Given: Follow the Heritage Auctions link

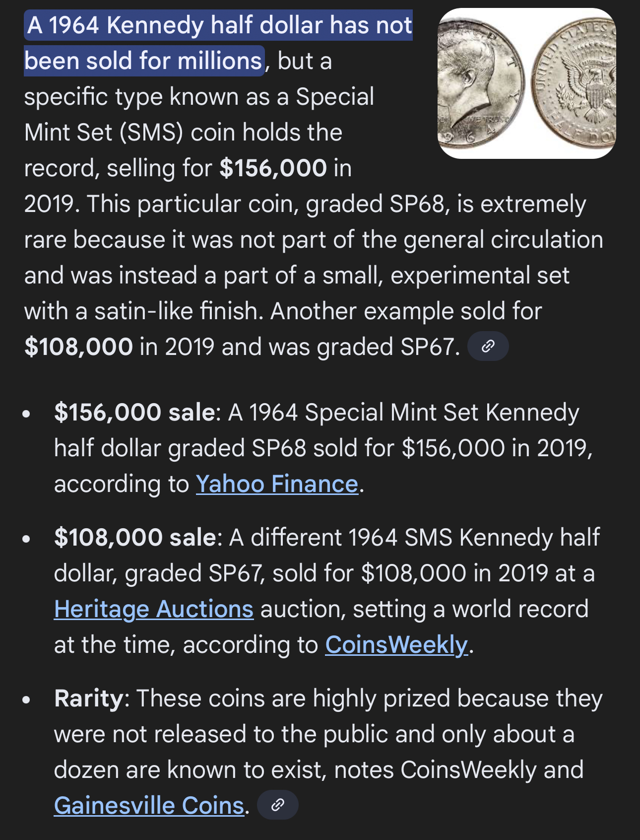Looking at the screenshot, I should point(154,609).
